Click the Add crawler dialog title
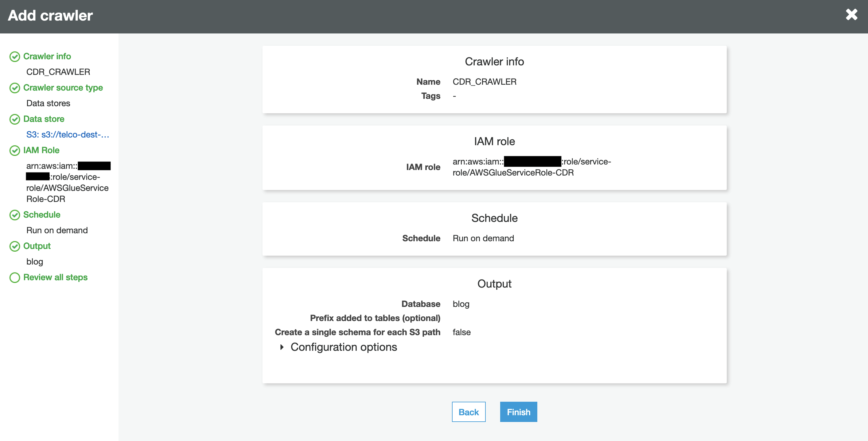The height and width of the screenshot is (441, 868). tap(50, 15)
